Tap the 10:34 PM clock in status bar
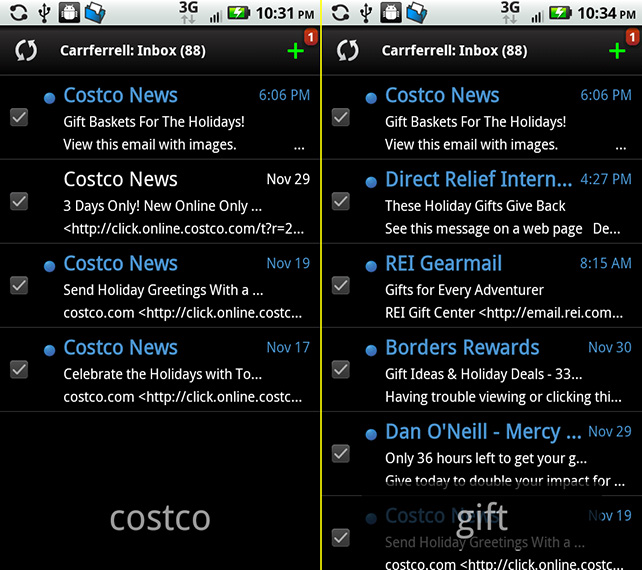The width and height of the screenshot is (642, 570). tap(606, 14)
